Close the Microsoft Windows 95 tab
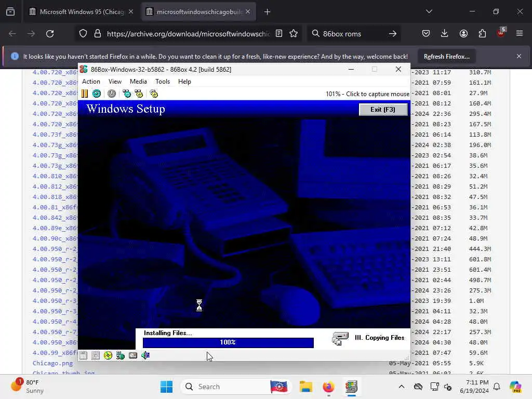 (x=131, y=12)
